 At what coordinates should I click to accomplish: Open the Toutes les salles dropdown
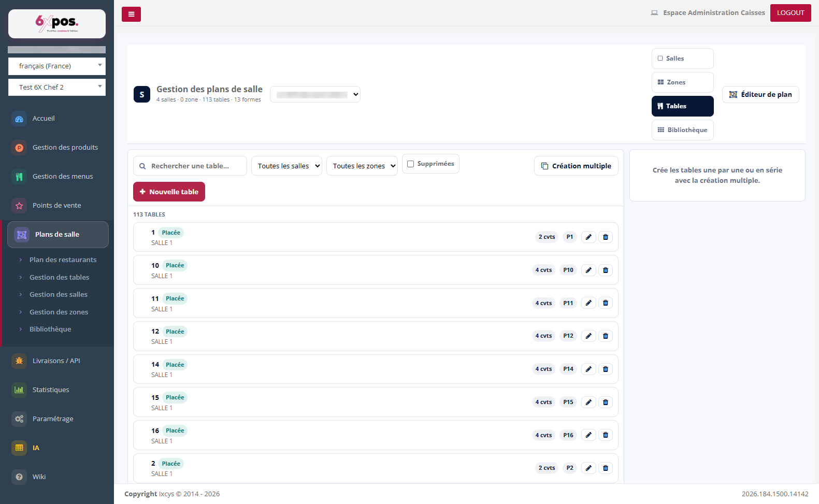[286, 166]
